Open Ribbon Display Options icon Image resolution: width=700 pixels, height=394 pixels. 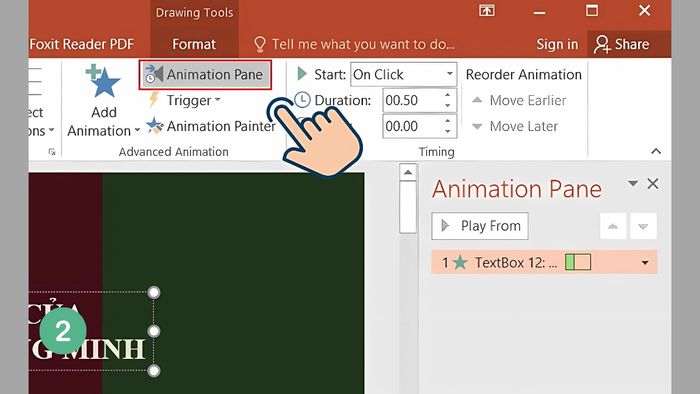tap(487, 10)
